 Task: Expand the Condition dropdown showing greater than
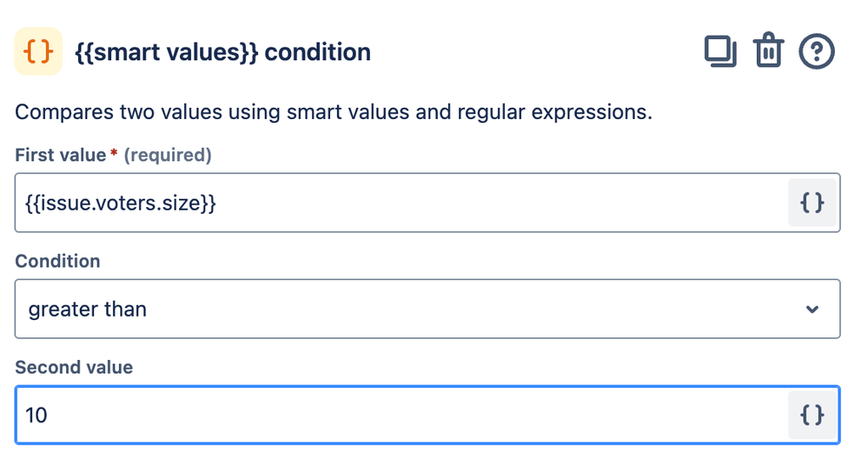(x=427, y=309)
